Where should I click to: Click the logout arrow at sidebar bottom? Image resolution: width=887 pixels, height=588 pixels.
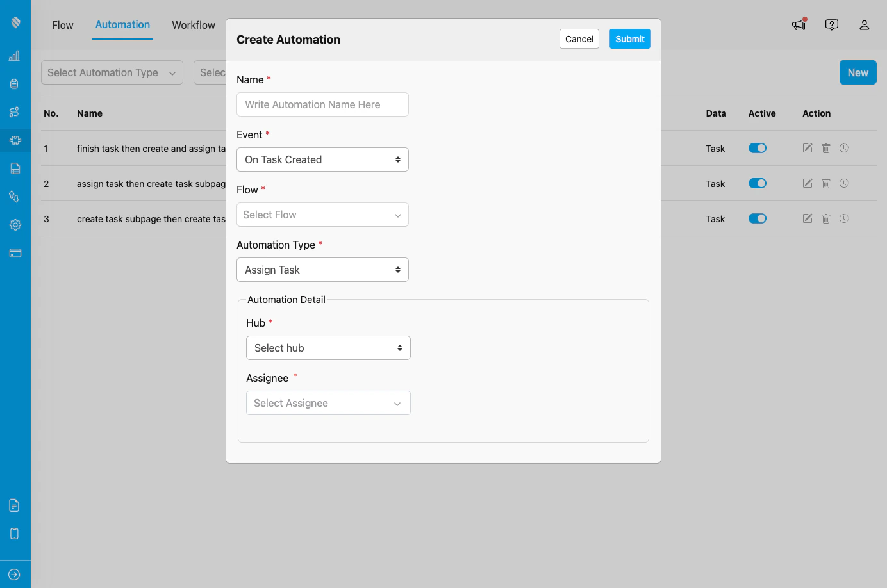(x=14, y=574)
